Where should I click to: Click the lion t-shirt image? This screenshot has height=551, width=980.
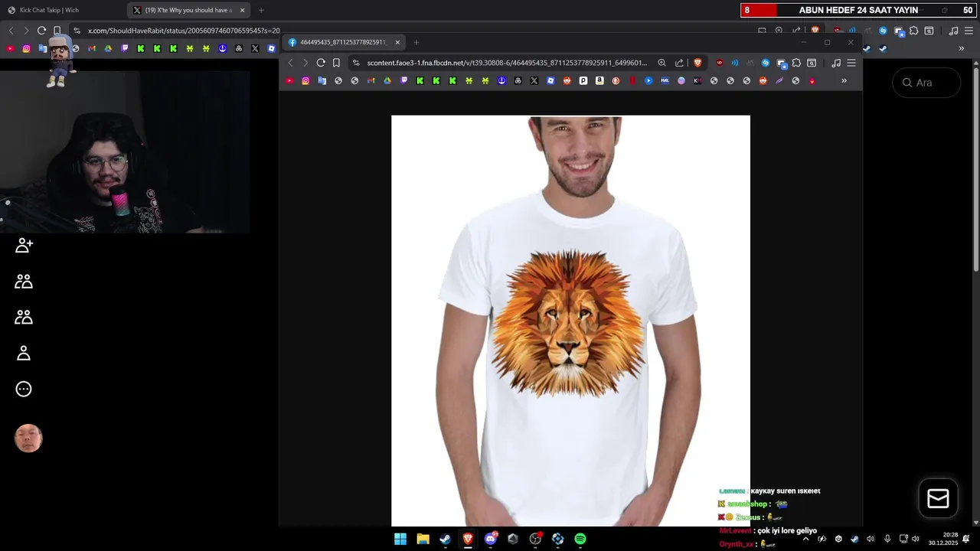(x=570, y=321)
